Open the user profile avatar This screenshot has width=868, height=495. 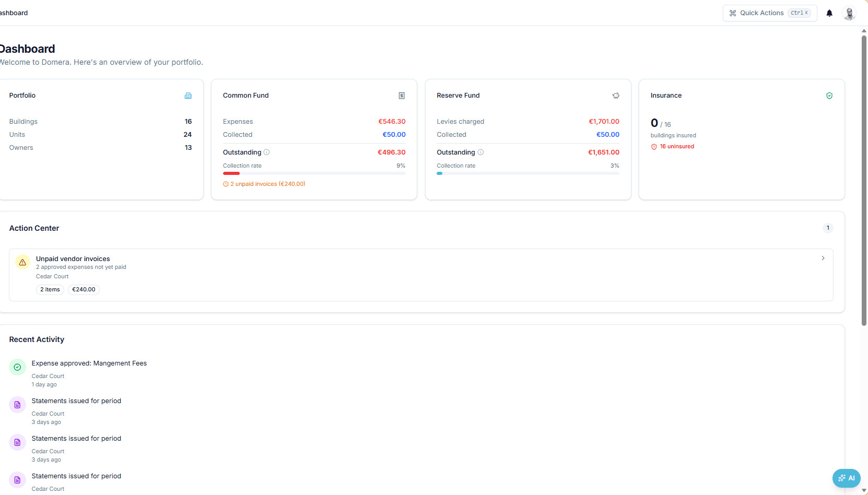coord(849,13)
